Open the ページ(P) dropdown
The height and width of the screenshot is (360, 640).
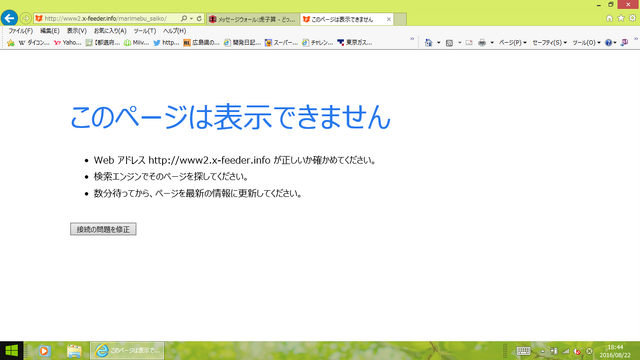513,42
